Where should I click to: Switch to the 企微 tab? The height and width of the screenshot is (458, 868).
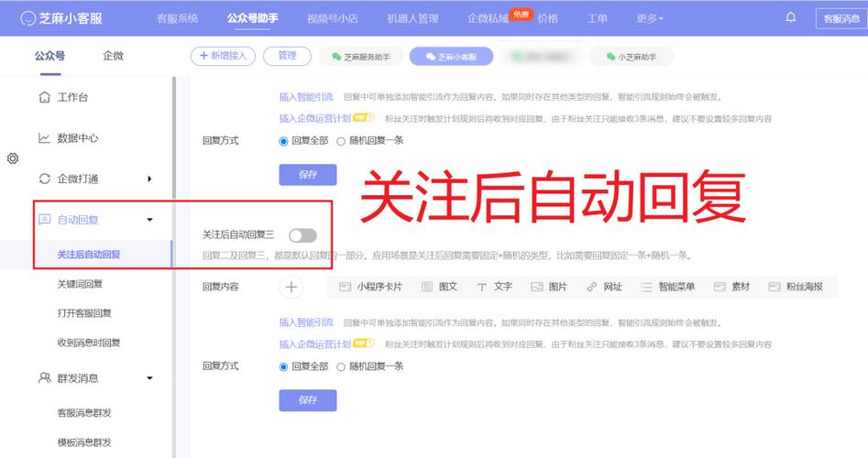click(113, 55)
